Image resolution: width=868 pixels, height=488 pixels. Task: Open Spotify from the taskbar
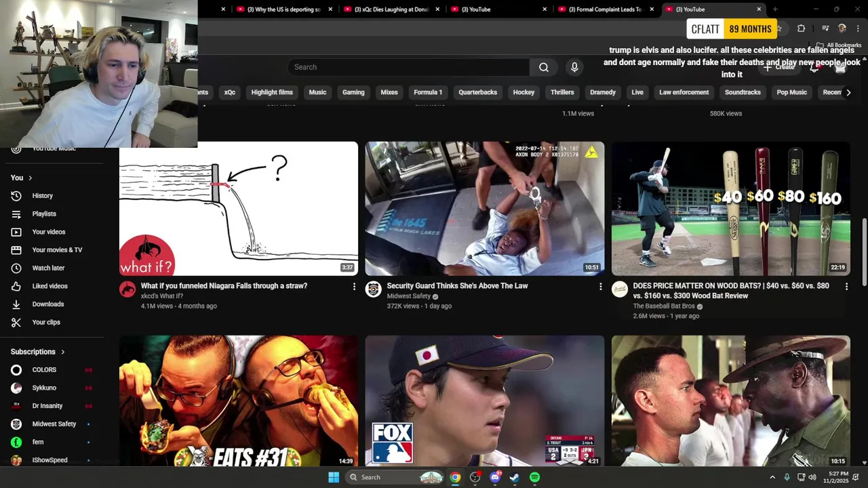534,477
